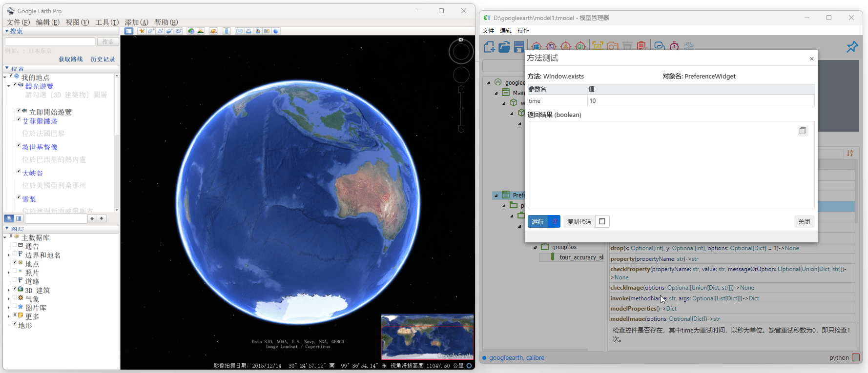Click the north-up compass ring

click(461, 51)
